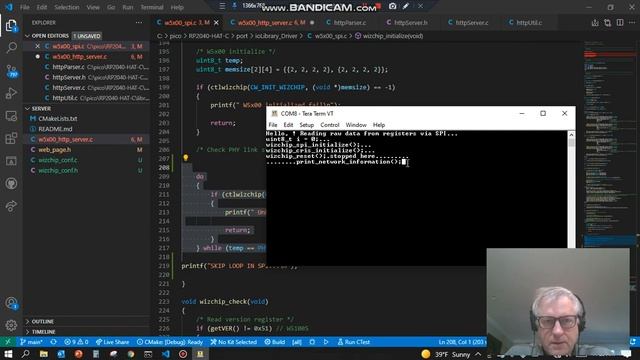Viewport: 640px width, 360px height.
Task: Click Synchronize Changes icon in status bar
Action: click(53, 342)
